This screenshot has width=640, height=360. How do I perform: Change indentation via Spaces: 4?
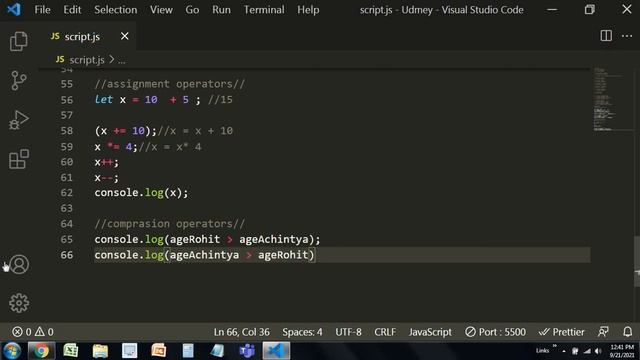(x=302, y=332)
